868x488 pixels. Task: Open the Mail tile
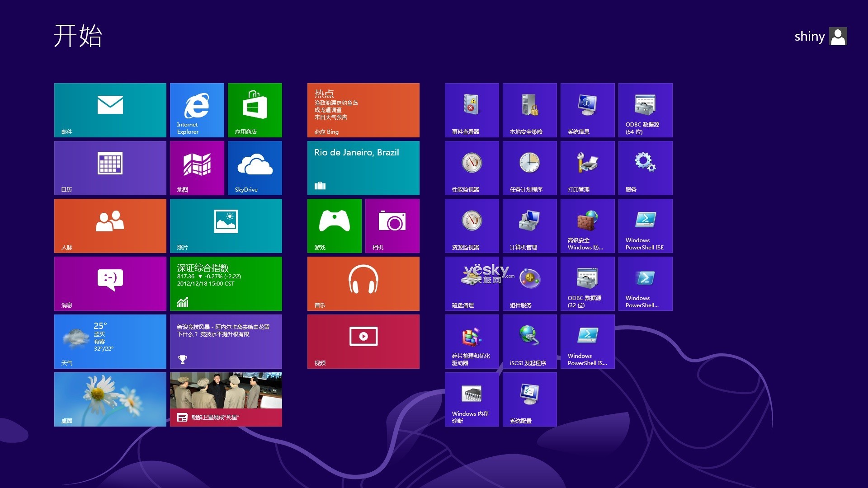click(110, 110)
